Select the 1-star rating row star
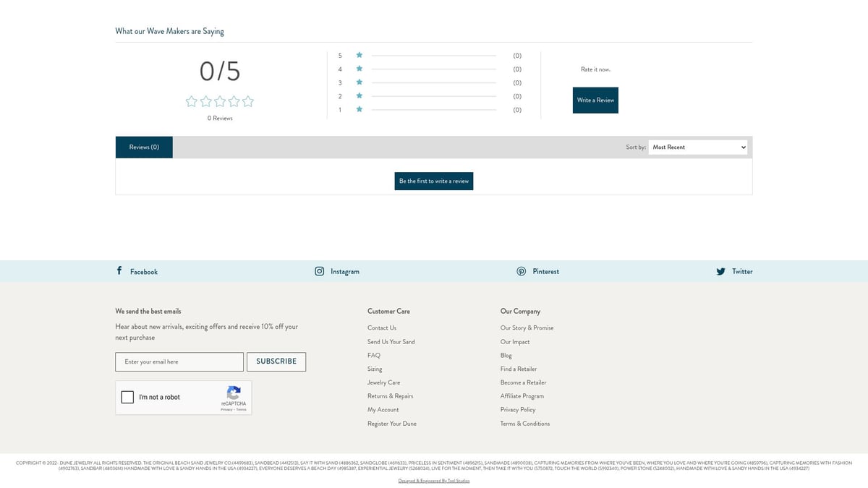 click(x=359, y=110)
